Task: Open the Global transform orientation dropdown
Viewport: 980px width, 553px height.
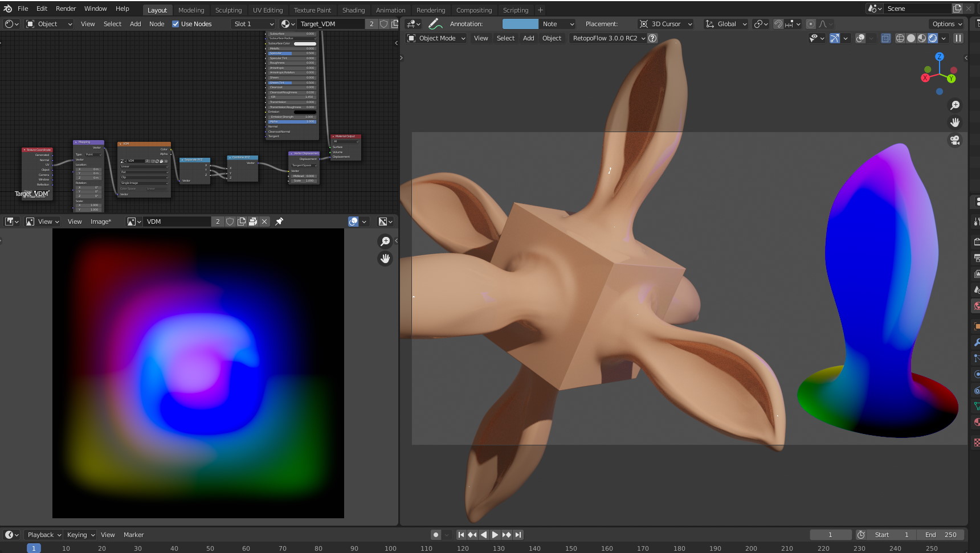Action: [x=726, y=24]
